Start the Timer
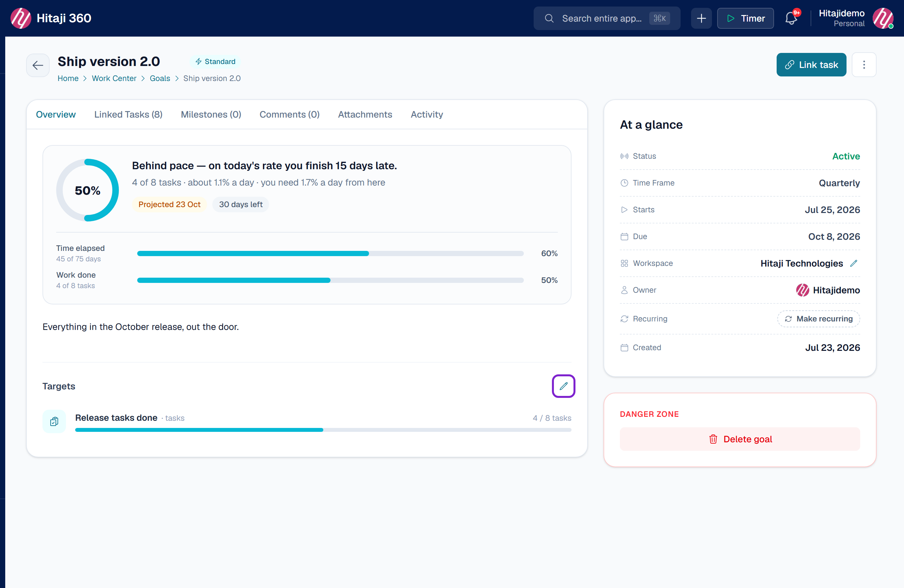The image size is (904, 588). pyautogui.click(x=745, y=18)
